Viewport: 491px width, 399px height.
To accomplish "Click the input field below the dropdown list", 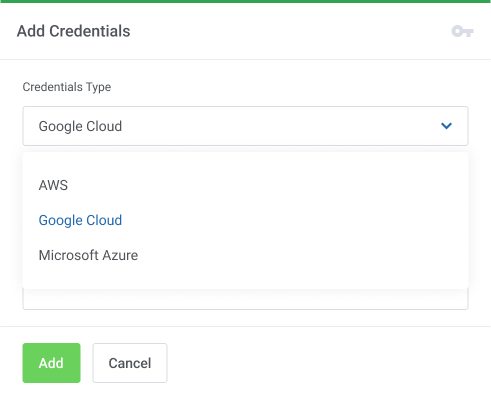I will 245,299.
